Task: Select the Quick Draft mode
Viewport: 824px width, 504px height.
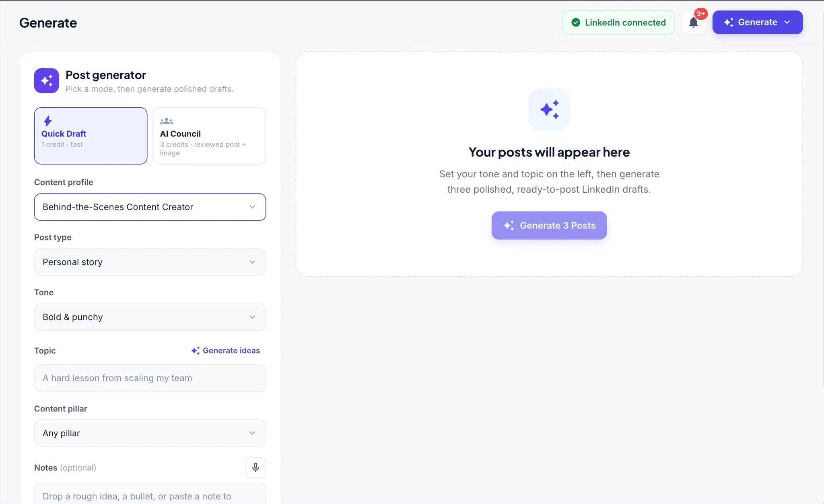Action: (91, 136)
